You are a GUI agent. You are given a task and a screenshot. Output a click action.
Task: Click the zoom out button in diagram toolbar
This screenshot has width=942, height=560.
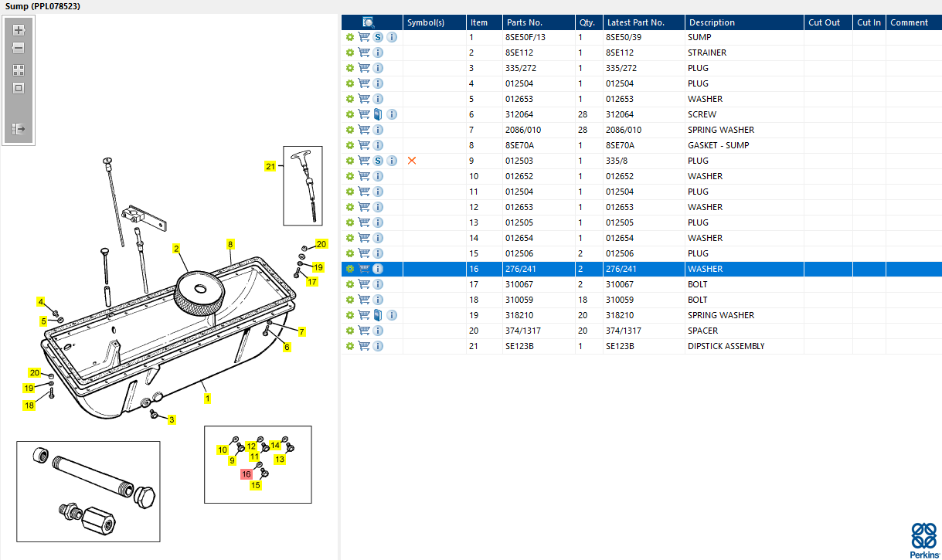point(19,48)
